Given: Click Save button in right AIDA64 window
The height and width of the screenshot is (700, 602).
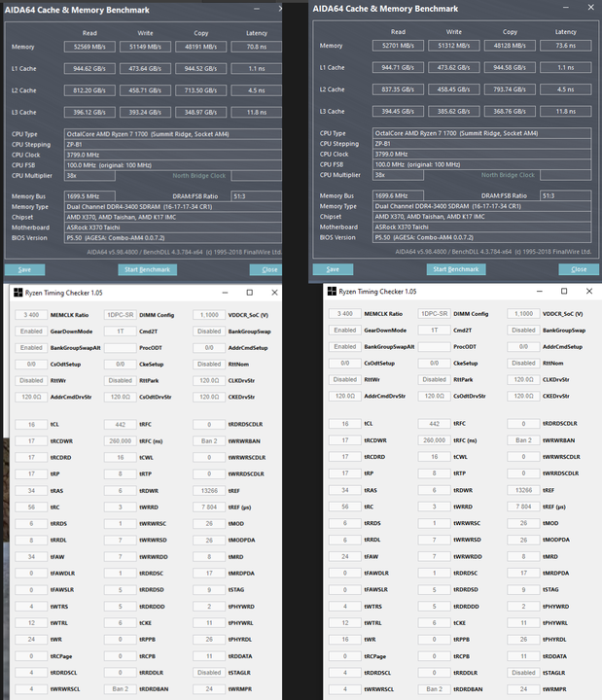Looking at the screenshot, I should pyautogui.click(x=333, y=269).
